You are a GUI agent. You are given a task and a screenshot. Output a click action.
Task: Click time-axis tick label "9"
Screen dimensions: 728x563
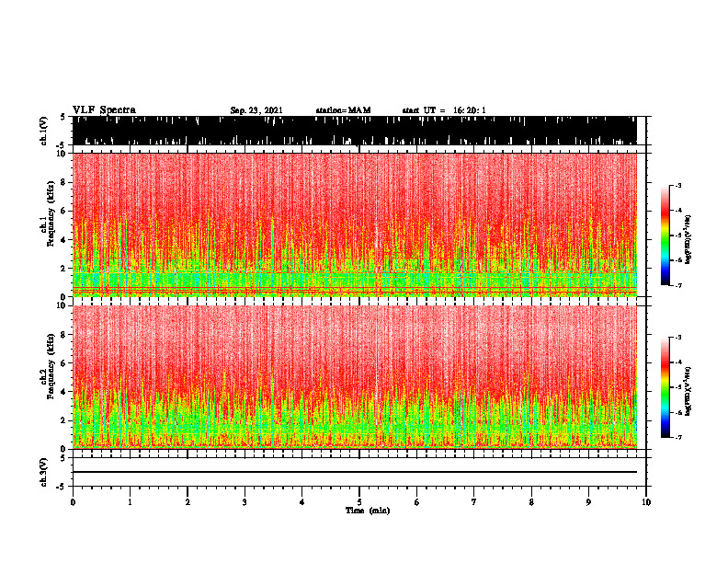(588, 502)
